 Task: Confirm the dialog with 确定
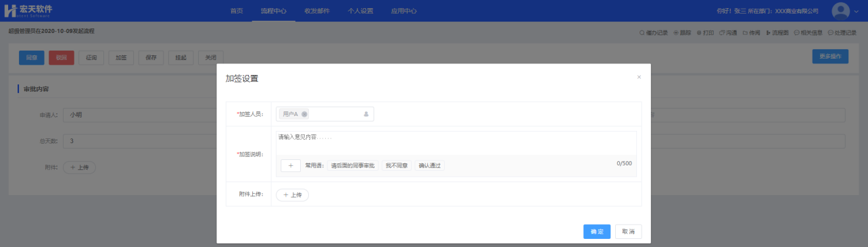(x=597, y=231)
